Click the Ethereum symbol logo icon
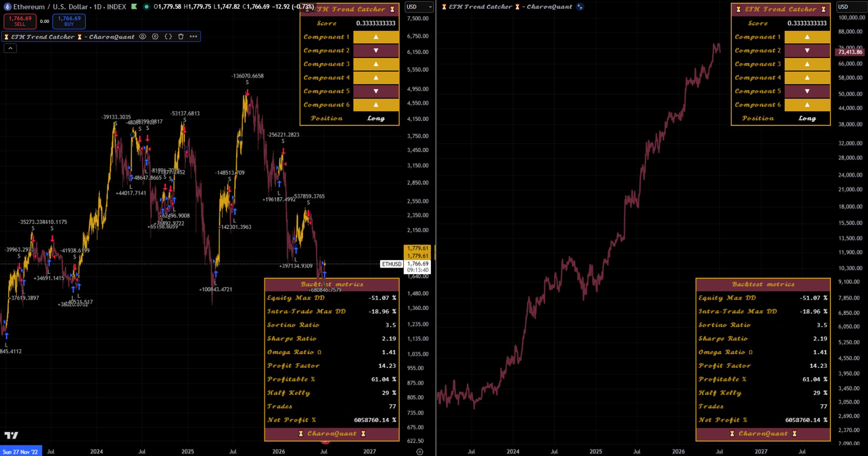Viewport: 868px width, 456px height. pyautogui.click(x=7, y=7)
